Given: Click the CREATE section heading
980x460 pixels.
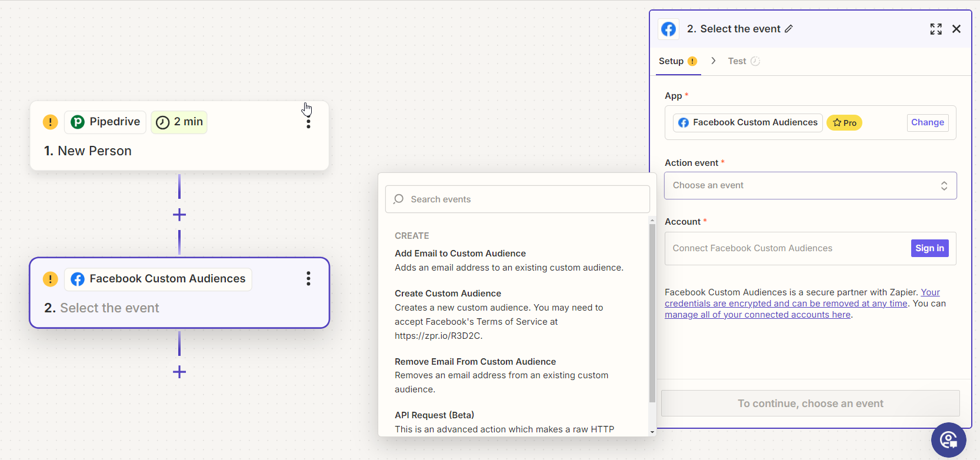Looking at the screenshot, I should coord(412,236).
